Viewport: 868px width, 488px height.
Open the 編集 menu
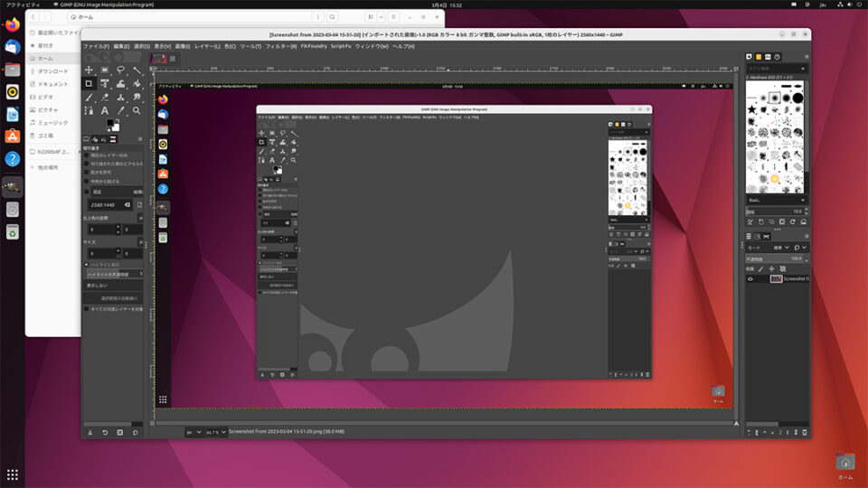121,46
